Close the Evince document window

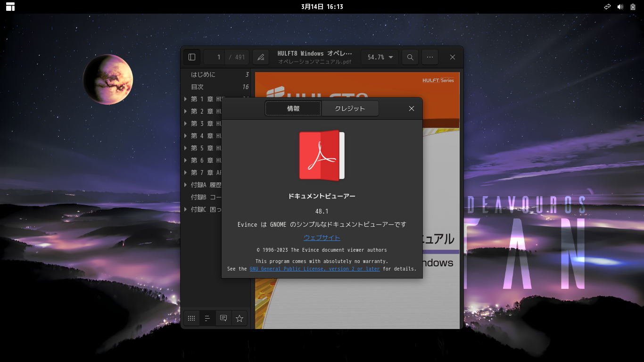tap(453, 57)
